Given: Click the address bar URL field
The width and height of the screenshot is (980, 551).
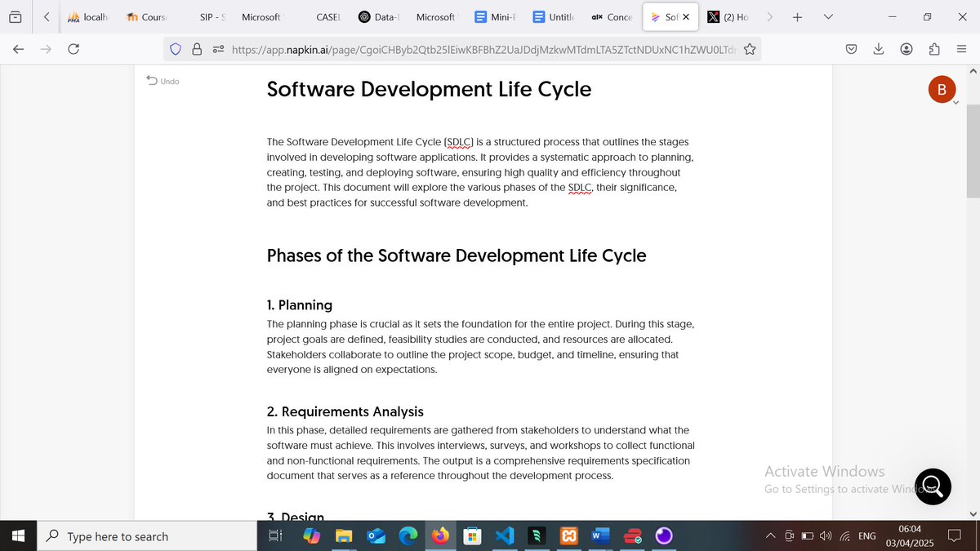Looking at the screenshot, I should [483, 49].
